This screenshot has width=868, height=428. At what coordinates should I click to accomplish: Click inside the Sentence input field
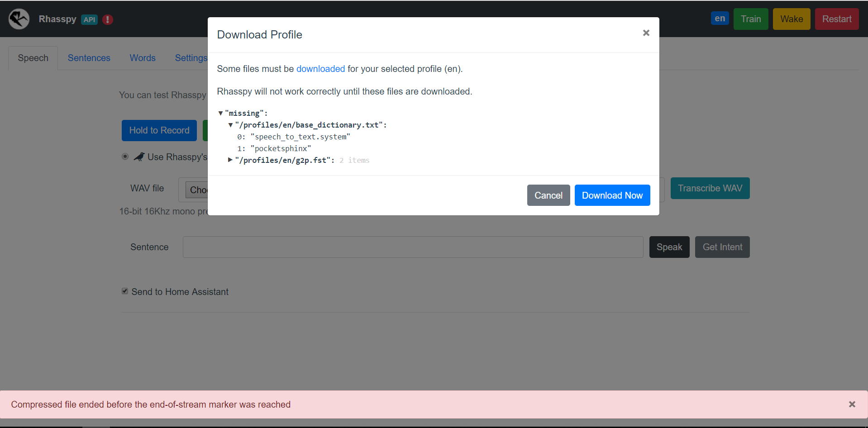[x=412, y=247]
